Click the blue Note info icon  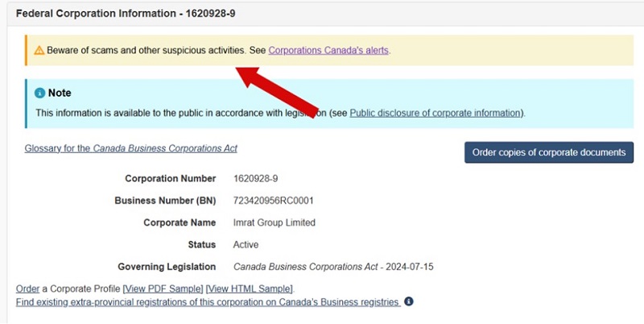tap(39, 93)
